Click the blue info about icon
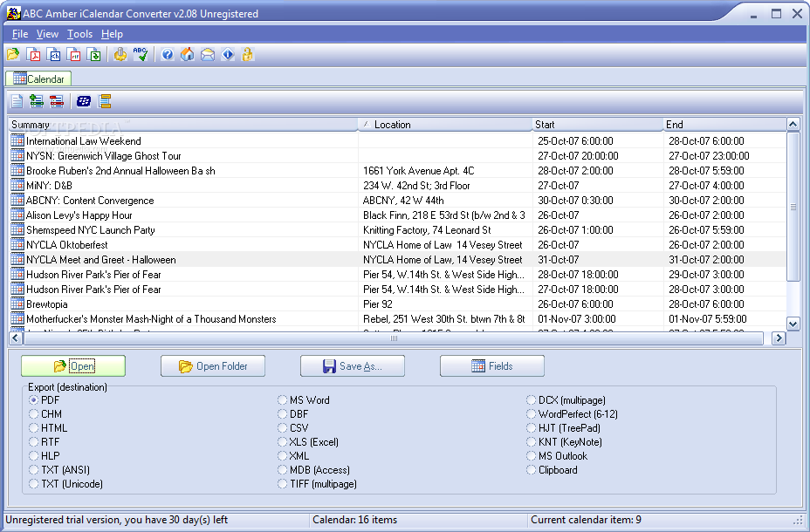 click(228, 54)
